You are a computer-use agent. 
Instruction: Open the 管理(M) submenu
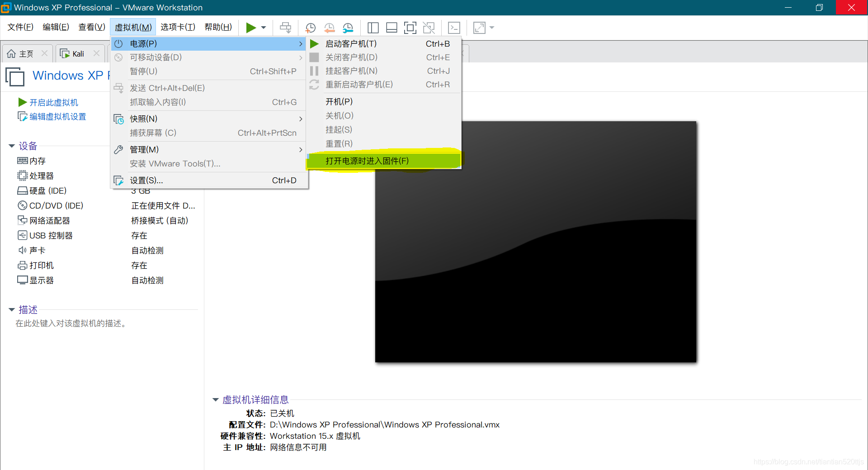(208, 150)
